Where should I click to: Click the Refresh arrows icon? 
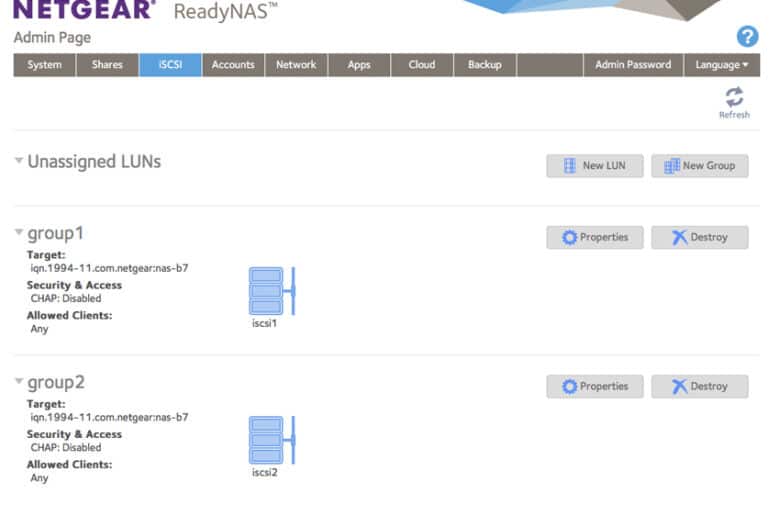[x=734, y=97]
